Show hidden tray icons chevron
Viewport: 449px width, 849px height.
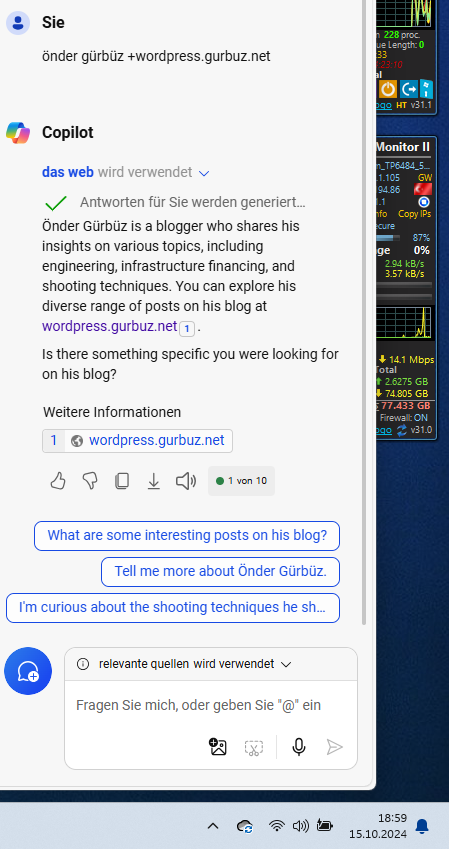coord(213,826)
